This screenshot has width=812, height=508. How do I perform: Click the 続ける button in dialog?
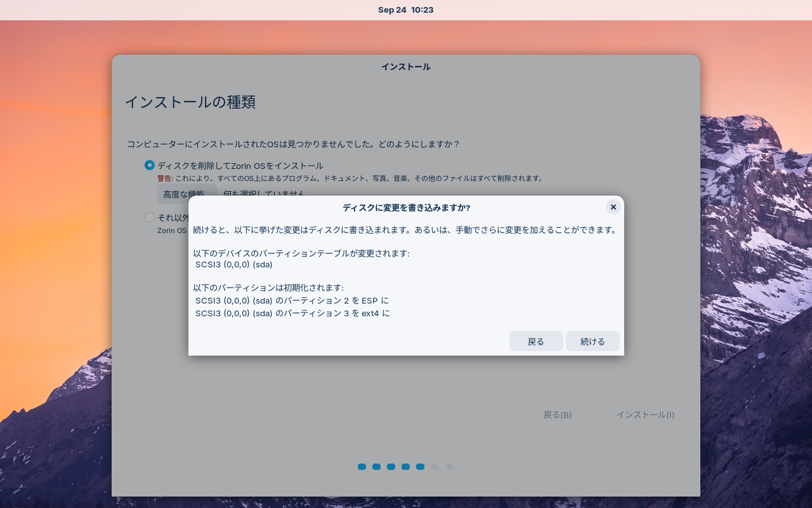593,341
